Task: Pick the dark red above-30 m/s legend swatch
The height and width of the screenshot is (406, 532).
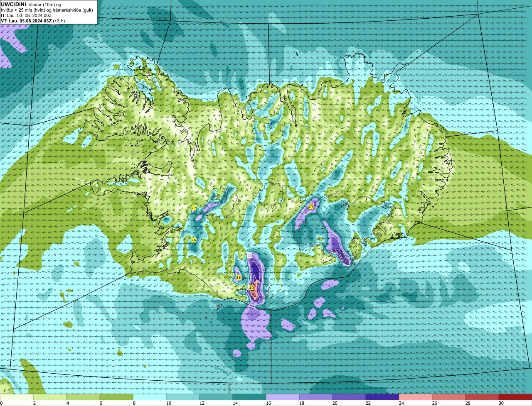Action: tap(515, 397)
